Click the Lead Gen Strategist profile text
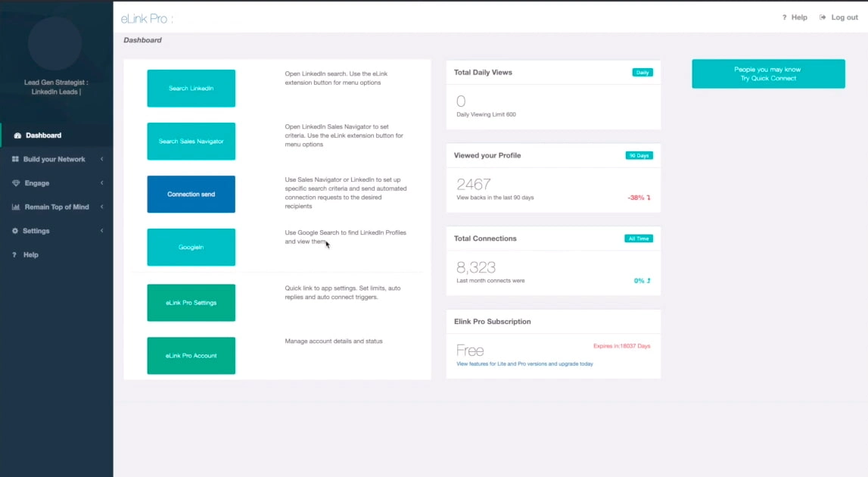Screen dimensions: 868x477 click(x=56, y=87)
